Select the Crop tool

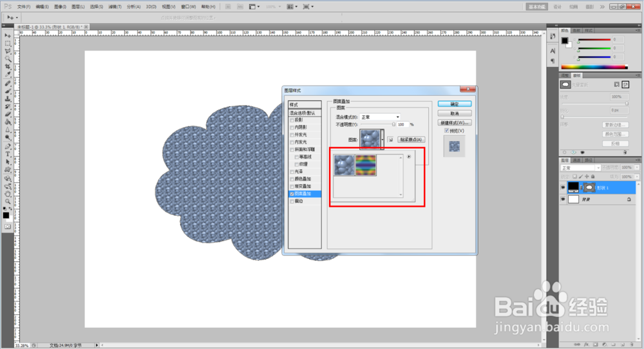coord(8,67)
